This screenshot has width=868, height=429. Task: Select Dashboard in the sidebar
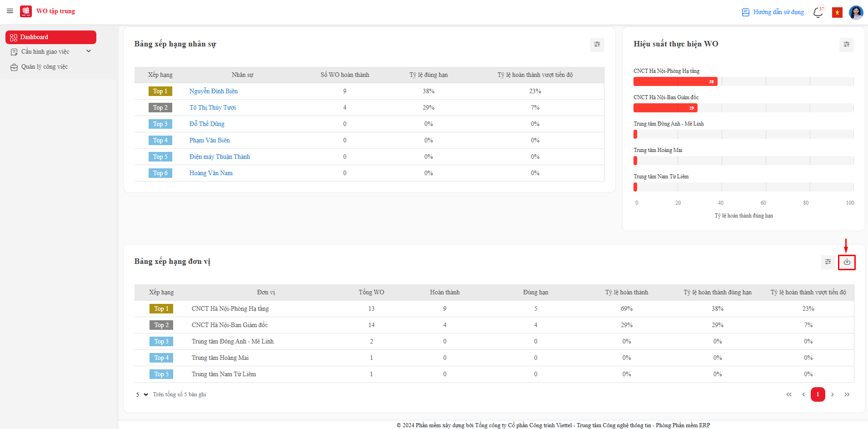51,37
